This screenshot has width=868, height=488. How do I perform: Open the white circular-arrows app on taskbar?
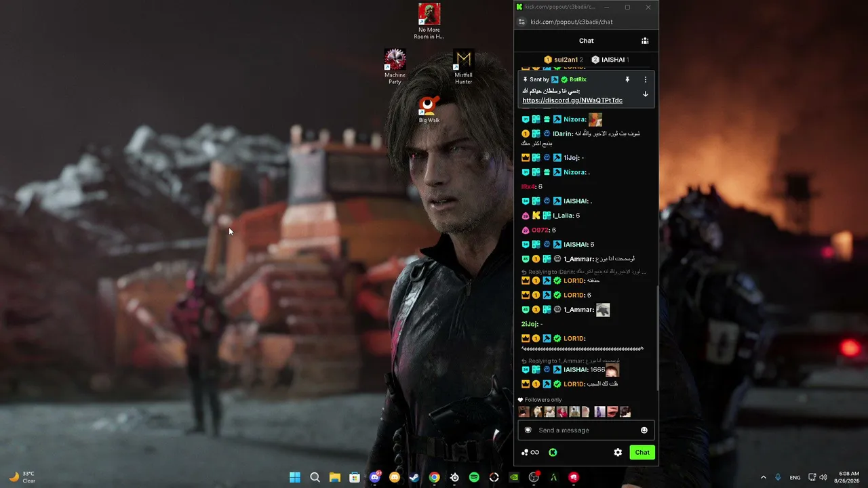[494, 477]
